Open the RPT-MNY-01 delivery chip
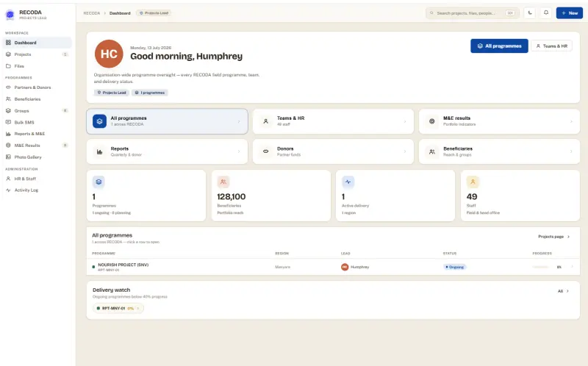 [118, 308]
